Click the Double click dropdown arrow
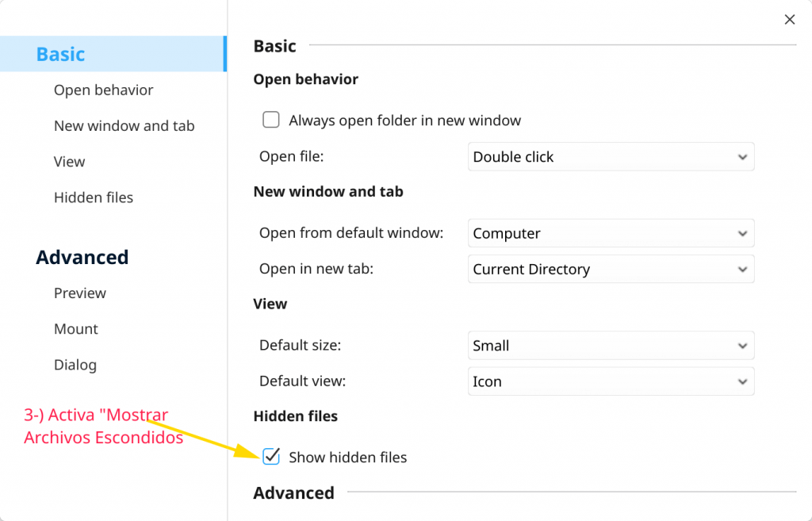 742,157
